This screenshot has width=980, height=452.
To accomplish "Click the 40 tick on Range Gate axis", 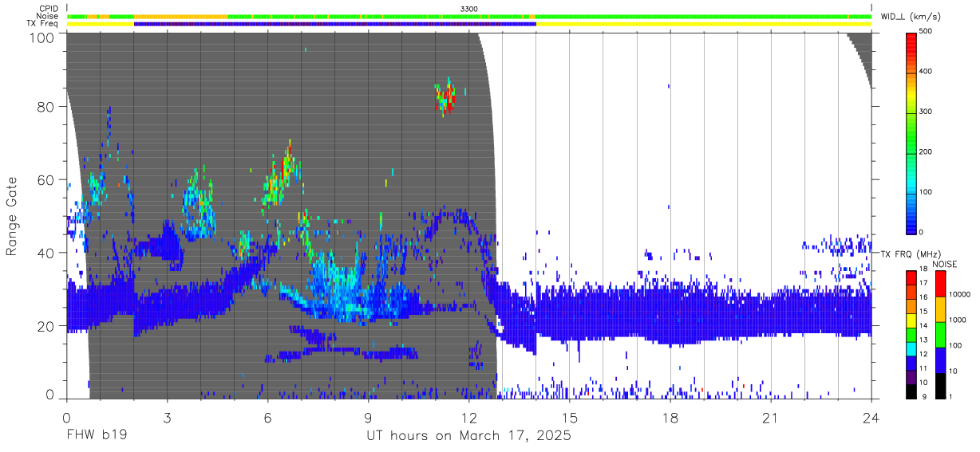I will [x=45, y=253].
